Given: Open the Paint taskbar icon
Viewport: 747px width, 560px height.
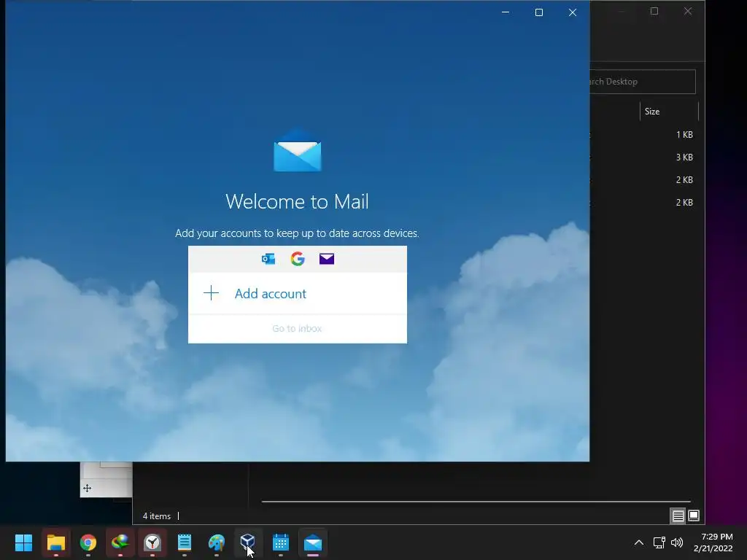Looking at the screenshot, I should (x=217, y=542).
